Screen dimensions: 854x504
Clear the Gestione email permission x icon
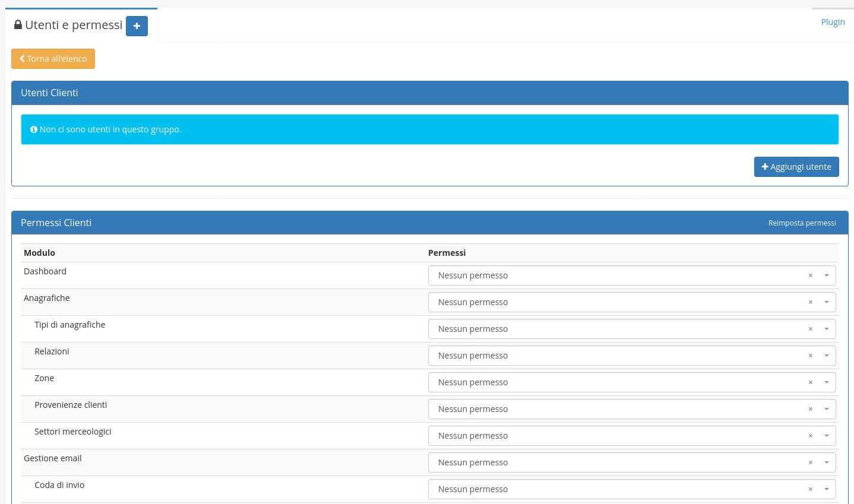click(810, 462)
